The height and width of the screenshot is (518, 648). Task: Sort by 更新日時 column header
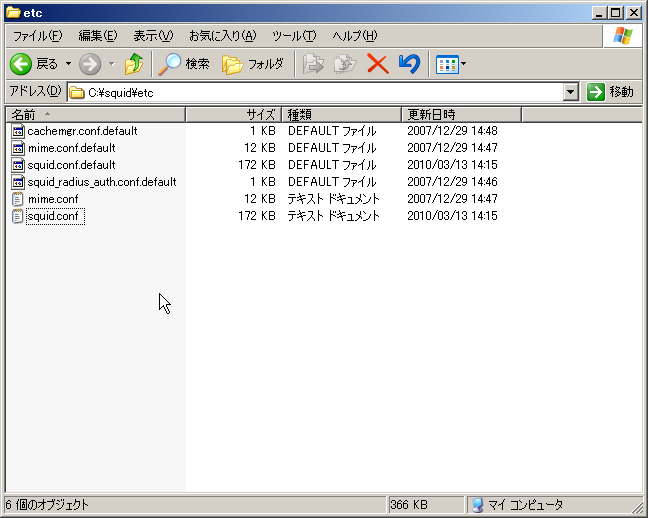coord(461,115)
